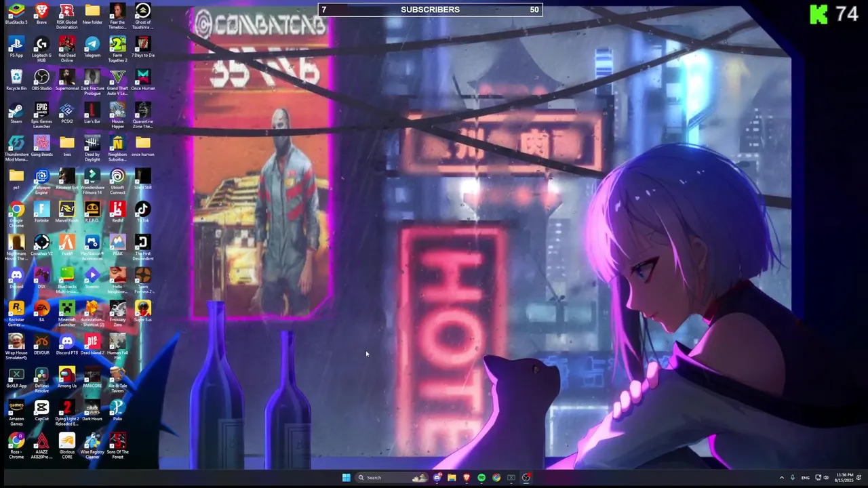Select the Logitech G HUB icon

tap(41, 49)
